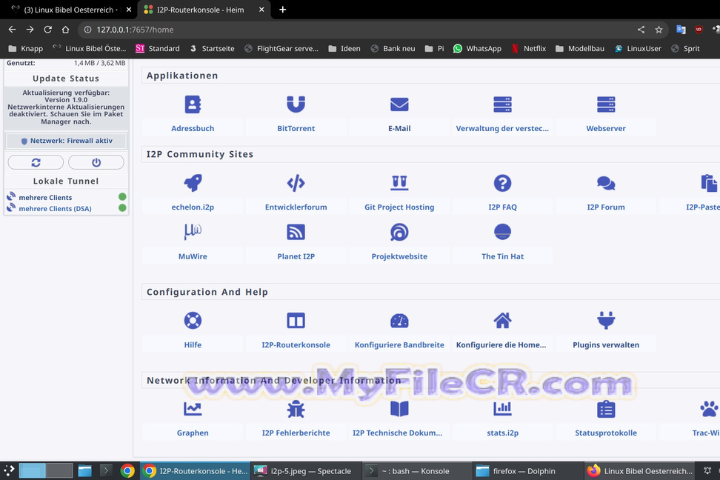
Task: Open the I2P-Paste documents icon
Action: pyautogui.click(x=709, y=183)
